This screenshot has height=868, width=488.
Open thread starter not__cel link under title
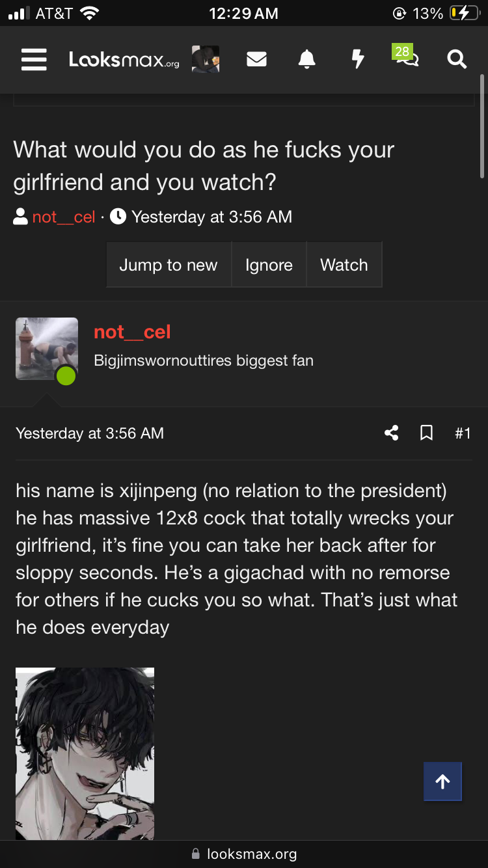64,217
